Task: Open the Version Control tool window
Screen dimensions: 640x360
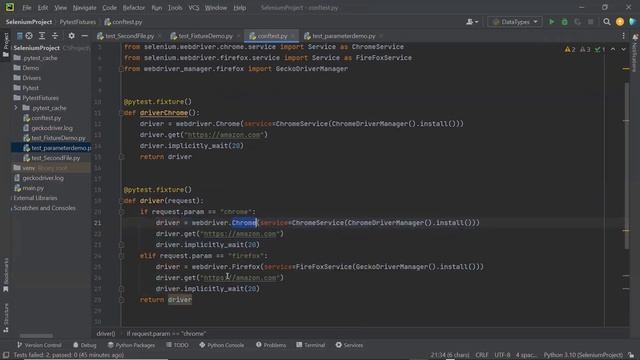Action: (39, 345)
